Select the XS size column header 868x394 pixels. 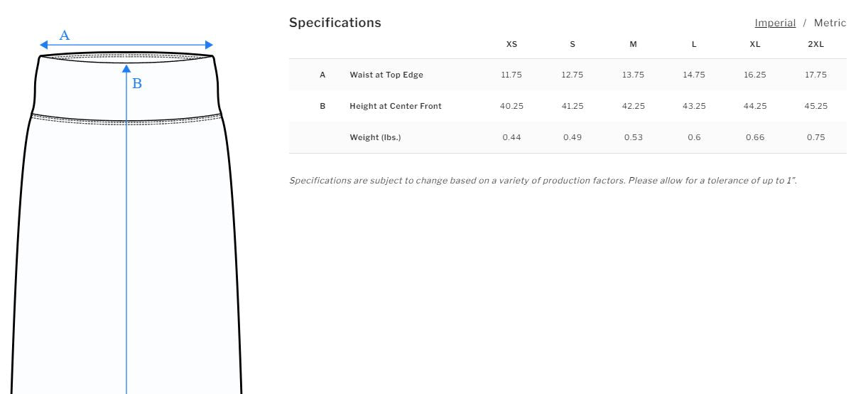pyautogui.click(x=511, y=44)
